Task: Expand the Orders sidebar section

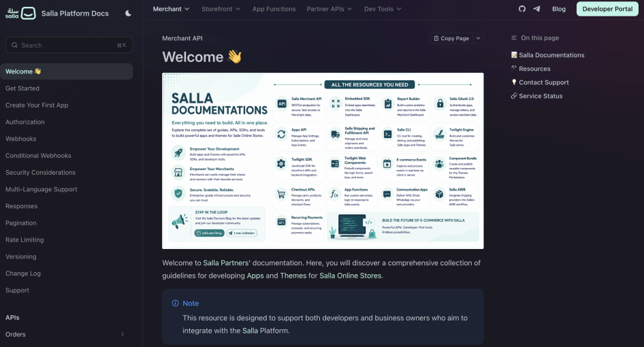Action: pyautogui.click(x=123, y=334)
